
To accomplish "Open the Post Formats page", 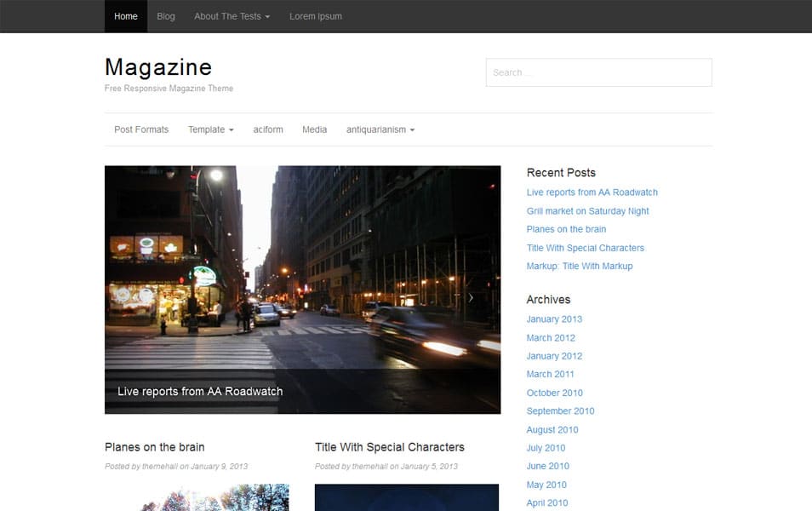I will pyautogui.click(x=141, y=129).
